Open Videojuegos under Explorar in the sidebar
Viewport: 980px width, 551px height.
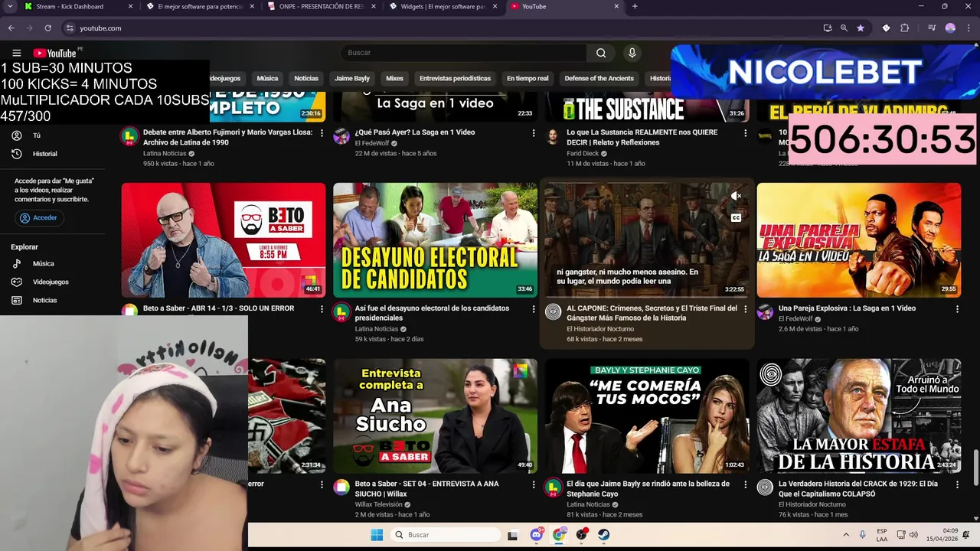tap(51, 282)
